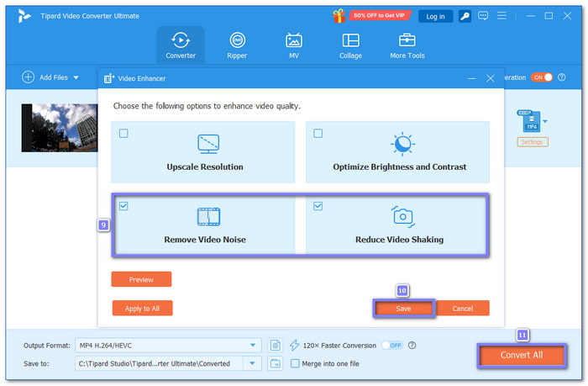
Task: Switch to the Converter tab
Action: coord(180,45)
